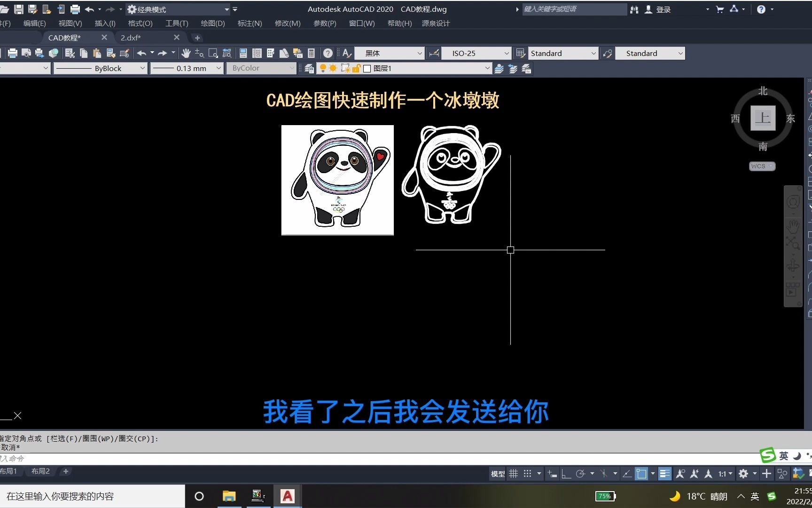Switch to the 2.dxf drawing tab
Viewport: 812px width, 508px height.
pyautogui.click(x=130, y=38)
